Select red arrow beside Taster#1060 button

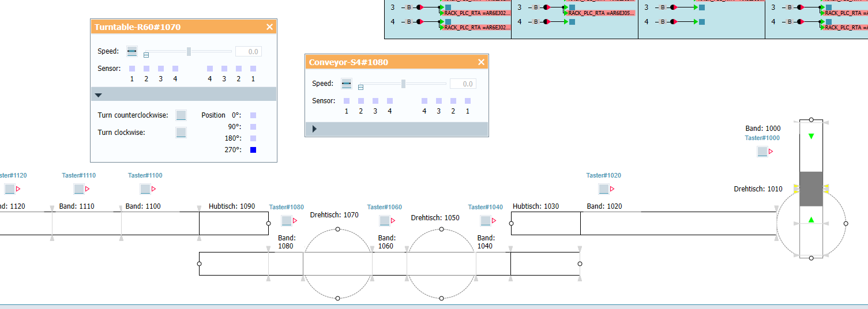pos(393,221)
